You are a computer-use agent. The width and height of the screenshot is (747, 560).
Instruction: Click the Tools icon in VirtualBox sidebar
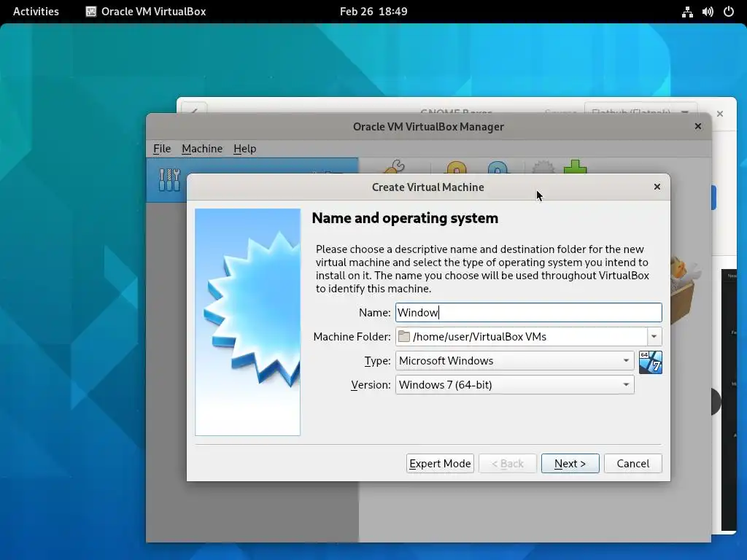point(169,179)
